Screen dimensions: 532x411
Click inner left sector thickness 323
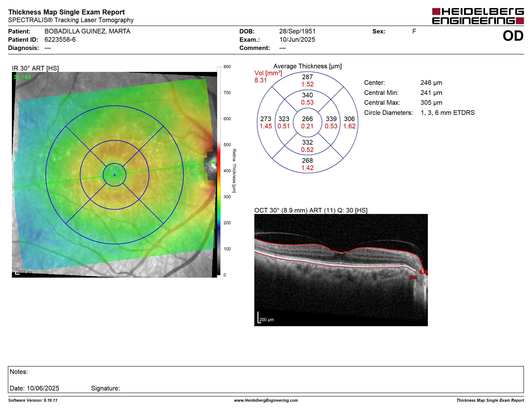point(284,119)
